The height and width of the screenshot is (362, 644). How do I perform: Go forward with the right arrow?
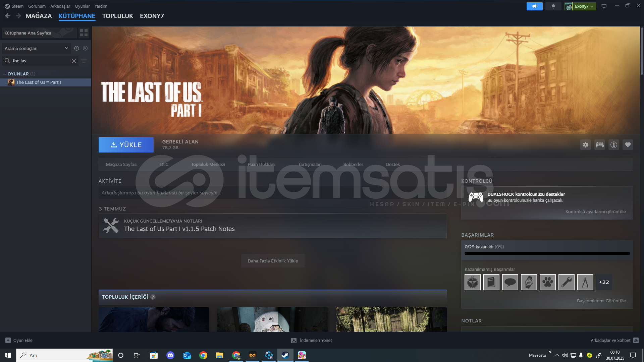[18, 16]
